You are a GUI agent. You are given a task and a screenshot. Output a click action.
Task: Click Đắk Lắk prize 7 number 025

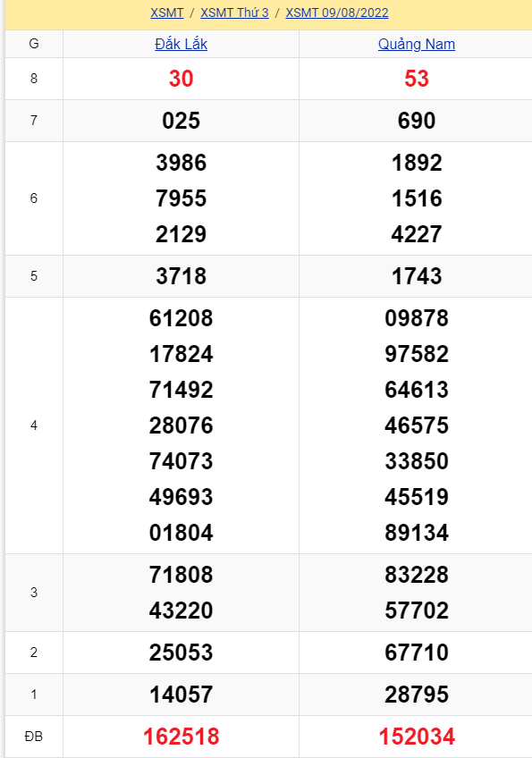click(181, 121)
